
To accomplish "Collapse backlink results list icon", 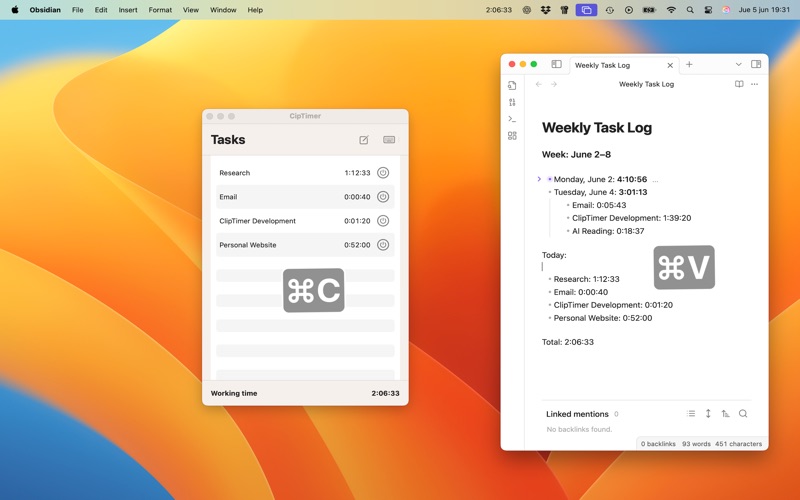I will click(691, 414).
